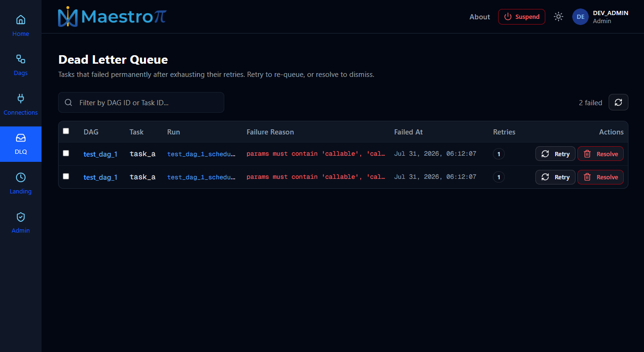Screen dimensions: 644x352
Task: Open the second row's test_dag_1_schedu... run link
Action: click(202, 177)
